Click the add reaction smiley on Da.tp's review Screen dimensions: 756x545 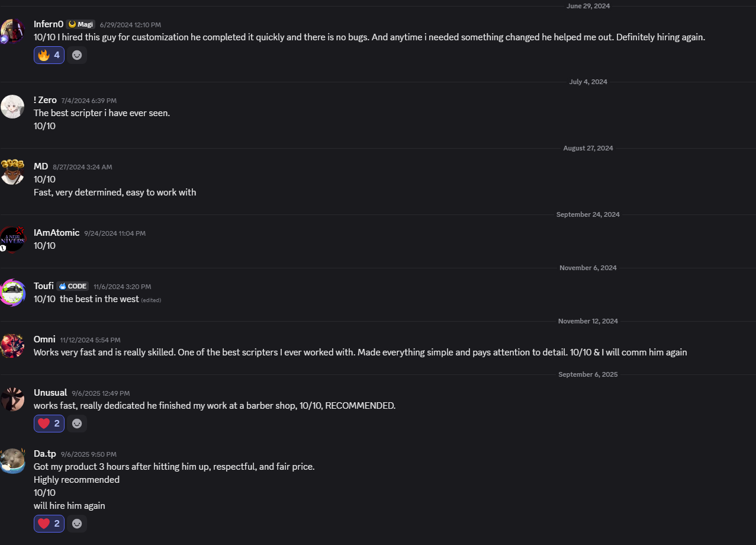[77, 524]
